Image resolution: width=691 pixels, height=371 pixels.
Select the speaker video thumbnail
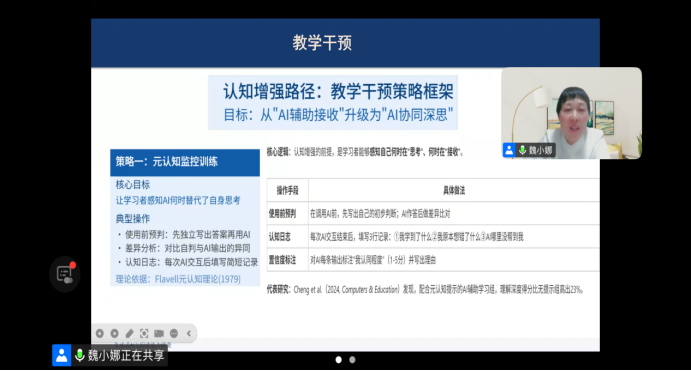tap(572, 113)
